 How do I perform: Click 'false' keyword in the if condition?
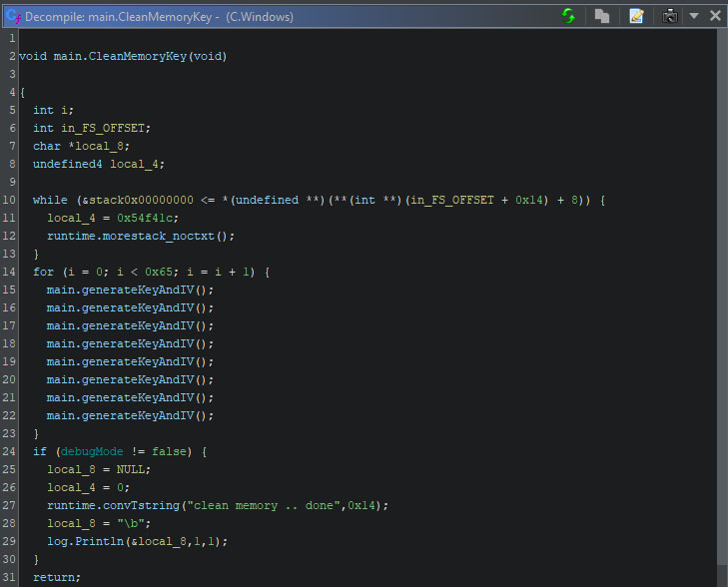tap(169, 451)
